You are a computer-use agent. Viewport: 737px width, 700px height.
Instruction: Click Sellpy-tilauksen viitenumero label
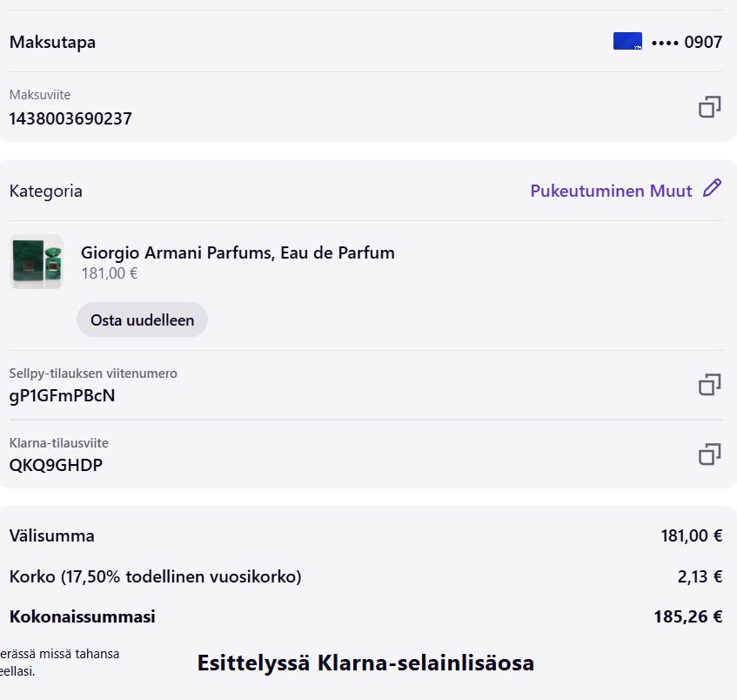93,374
